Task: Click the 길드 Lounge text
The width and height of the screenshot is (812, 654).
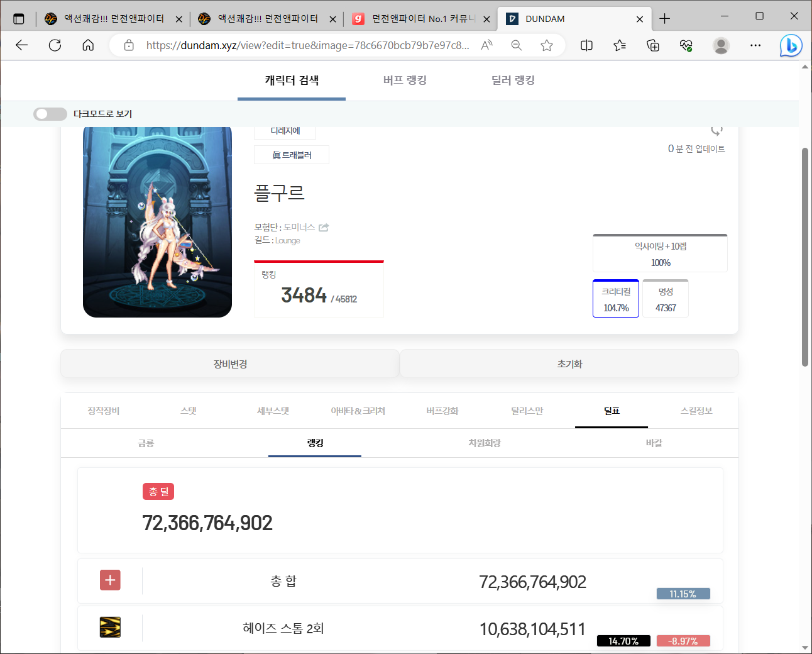Action: 277,240
